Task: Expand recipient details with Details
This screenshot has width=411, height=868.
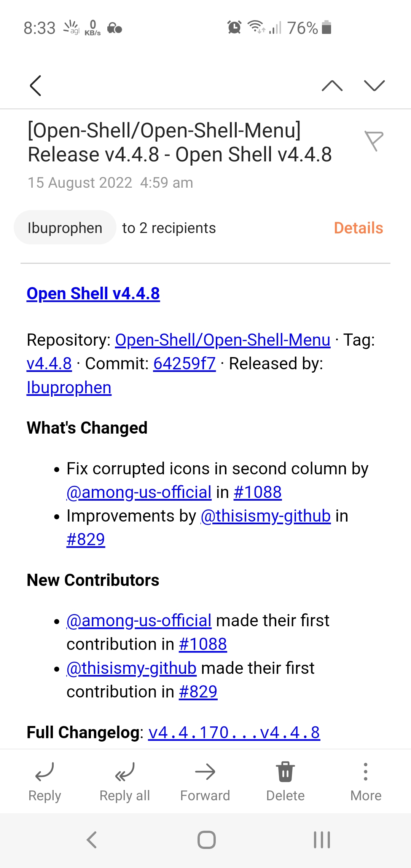Action: (358, 227)
